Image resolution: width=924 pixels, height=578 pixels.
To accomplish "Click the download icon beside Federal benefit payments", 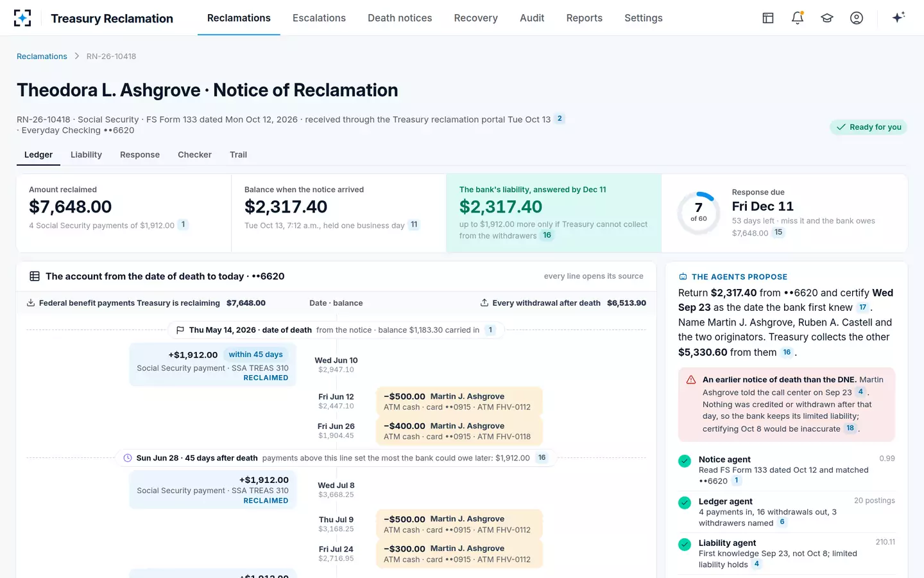I will [31, 303].
